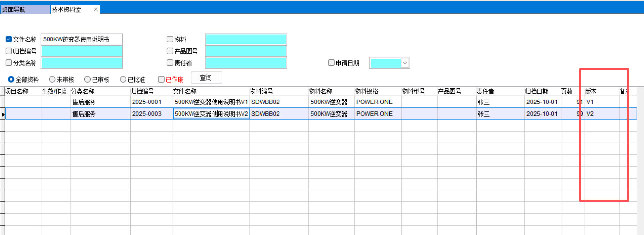Uncheck the 文件名称 checkbox
This screenshot has height=235, width=644.
pos(9,39)
